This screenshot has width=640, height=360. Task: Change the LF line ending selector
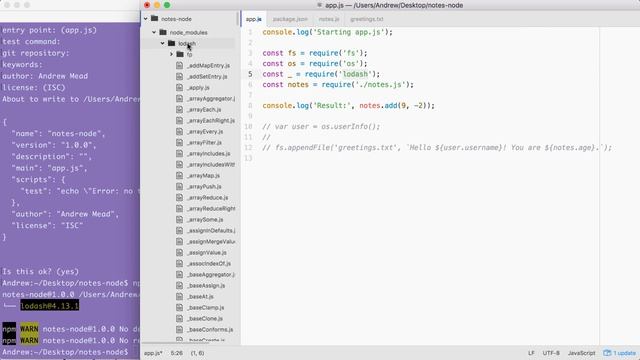pos(531,353)
